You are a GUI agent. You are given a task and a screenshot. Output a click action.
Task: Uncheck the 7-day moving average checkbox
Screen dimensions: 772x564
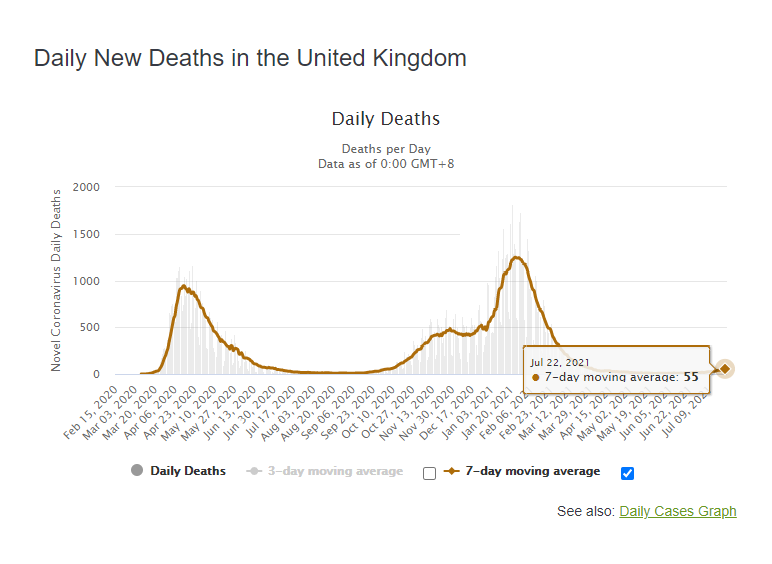tap(628, 473)
